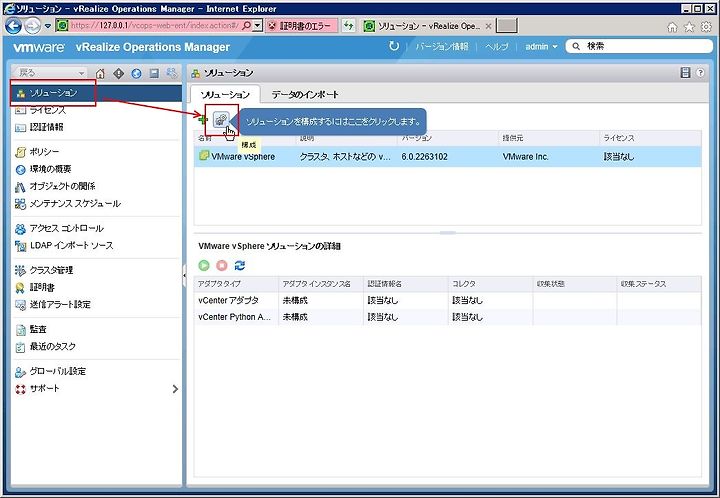720x498 pixels.
Task: Sort by アダプタ タイプ column header
Action: pos(236,284)
